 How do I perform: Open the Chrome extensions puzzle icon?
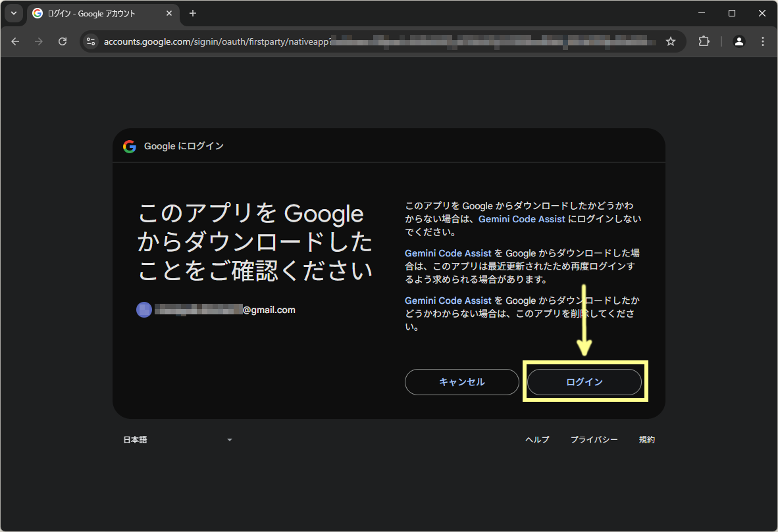point(704,41)
